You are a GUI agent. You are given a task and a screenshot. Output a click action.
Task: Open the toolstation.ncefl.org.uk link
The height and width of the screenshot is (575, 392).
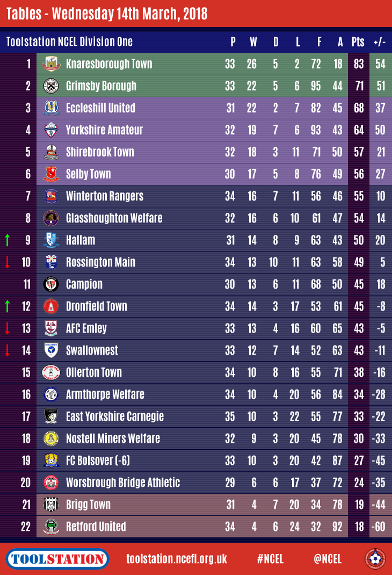point(177,559)
